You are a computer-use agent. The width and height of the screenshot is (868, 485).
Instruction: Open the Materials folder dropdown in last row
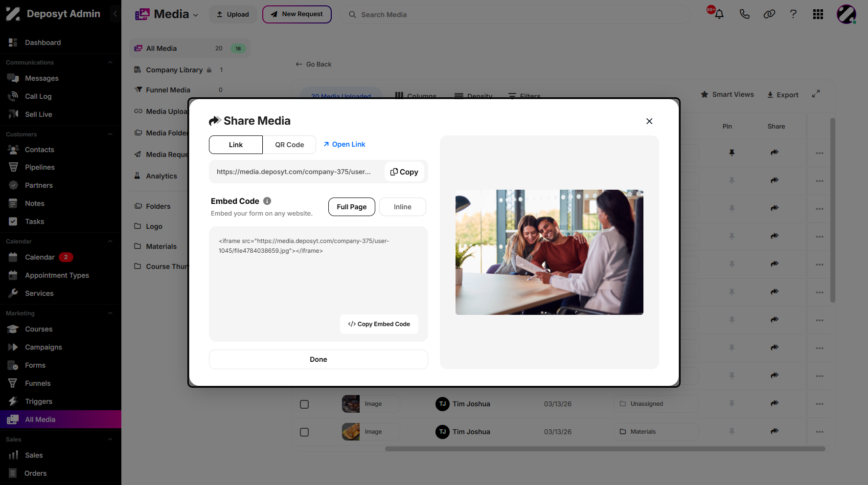coord(656,432)
